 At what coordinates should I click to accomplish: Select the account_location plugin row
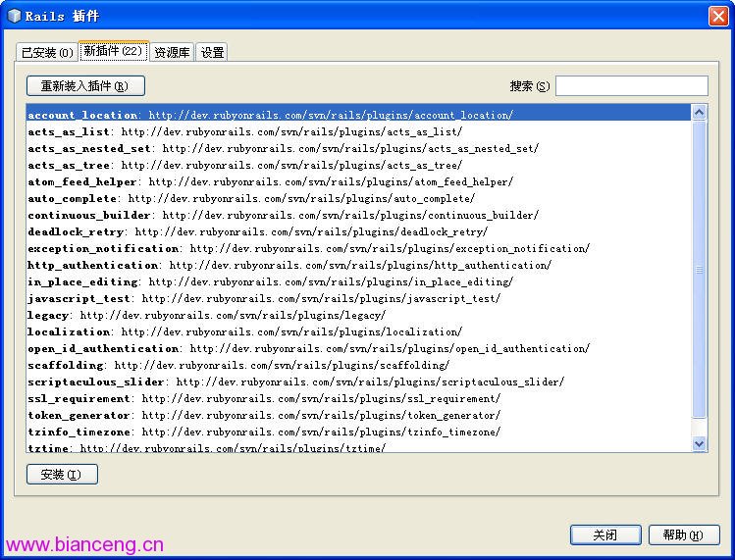point(358,115)
